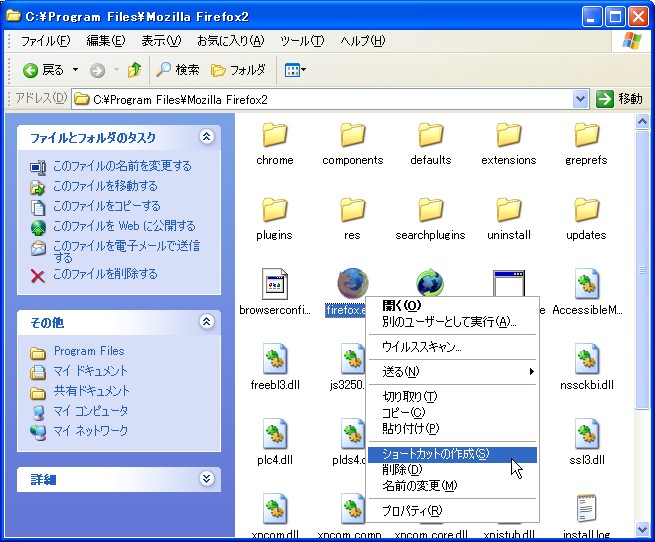655x542 pixels.
Task: Open the Views icon dropdown
Action: point(295,70)
